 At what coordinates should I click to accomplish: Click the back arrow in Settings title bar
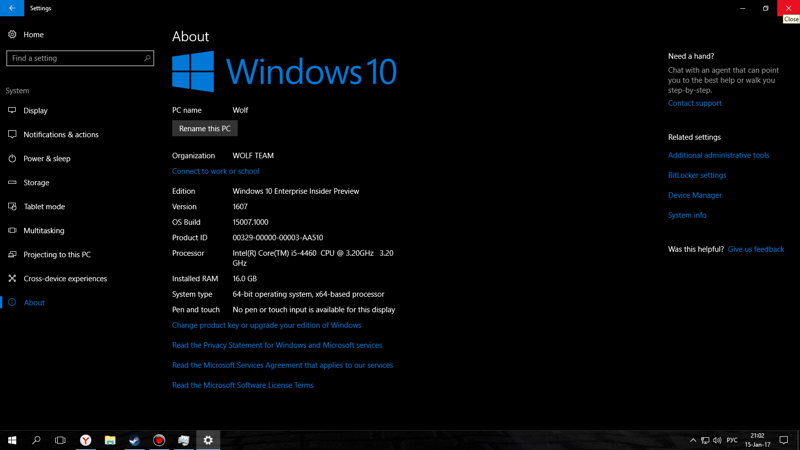[x=12, y=8]
